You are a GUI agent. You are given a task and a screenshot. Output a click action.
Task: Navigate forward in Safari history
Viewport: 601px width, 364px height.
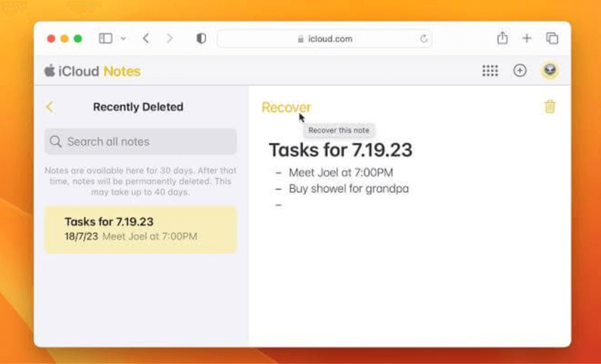click(x=169, y=38)
